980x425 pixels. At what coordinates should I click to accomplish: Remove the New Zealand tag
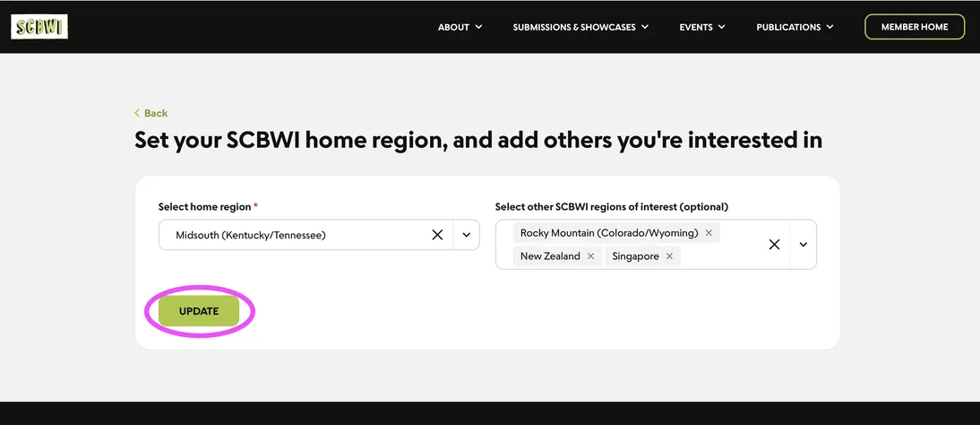590,256
